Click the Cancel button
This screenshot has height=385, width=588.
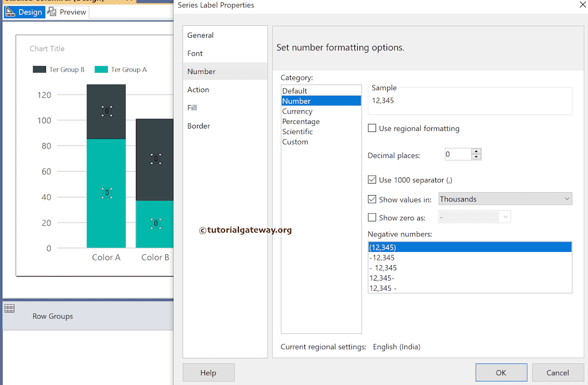[558, 372]
